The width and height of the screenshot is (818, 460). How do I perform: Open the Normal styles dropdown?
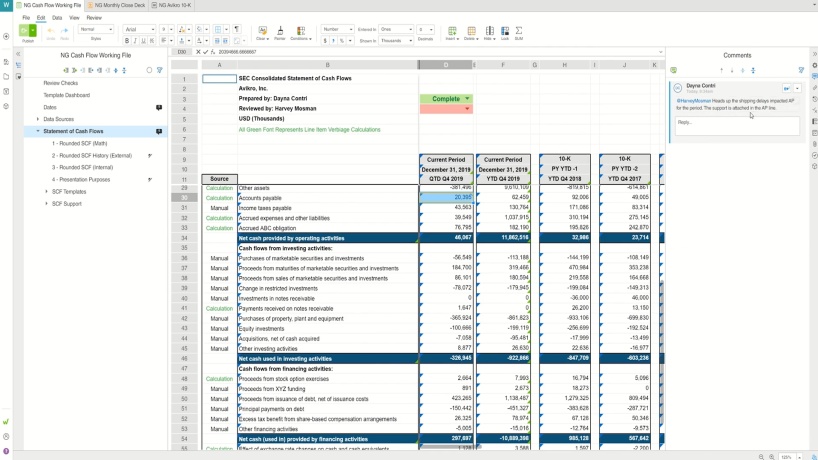click(96, 29)
